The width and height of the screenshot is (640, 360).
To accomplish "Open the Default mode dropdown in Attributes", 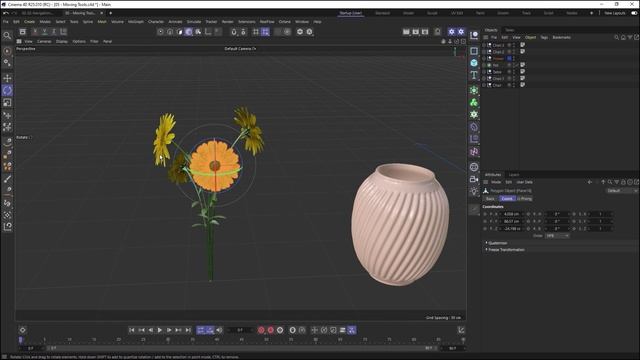I will pyautogui.click(x=622, y=191).
